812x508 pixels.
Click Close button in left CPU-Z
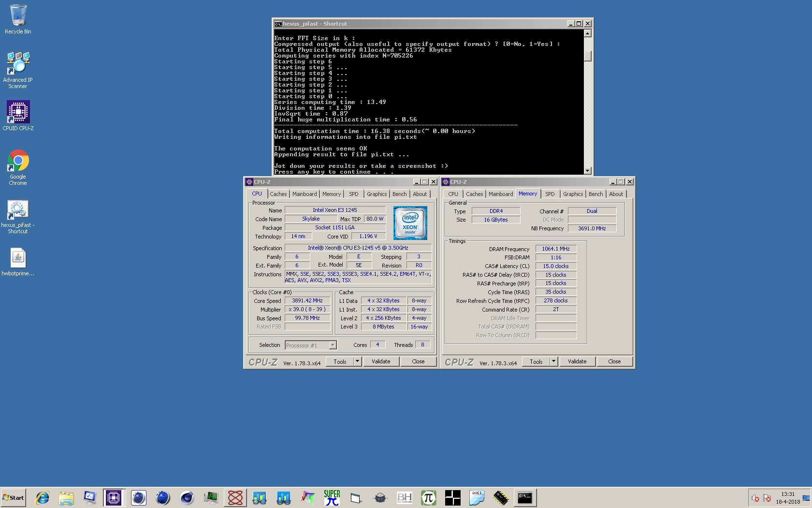pos(418,361)
